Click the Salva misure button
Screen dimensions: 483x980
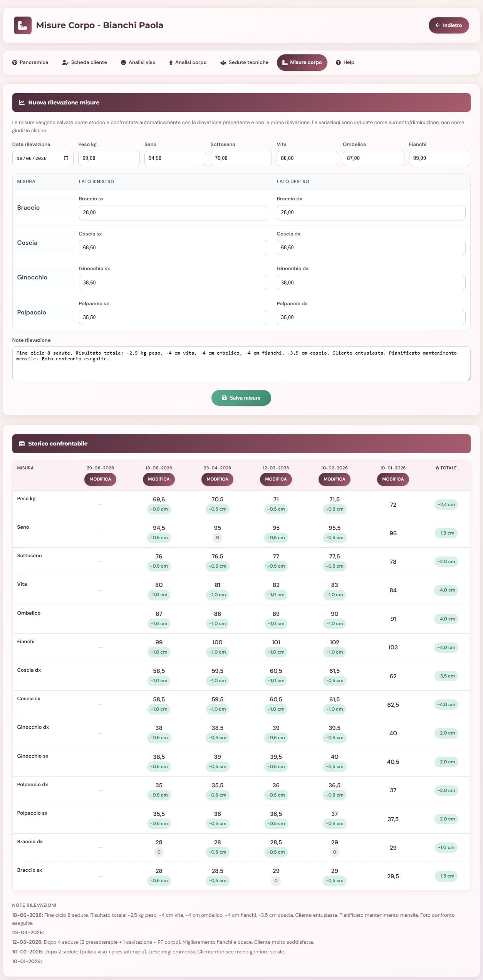241,398
